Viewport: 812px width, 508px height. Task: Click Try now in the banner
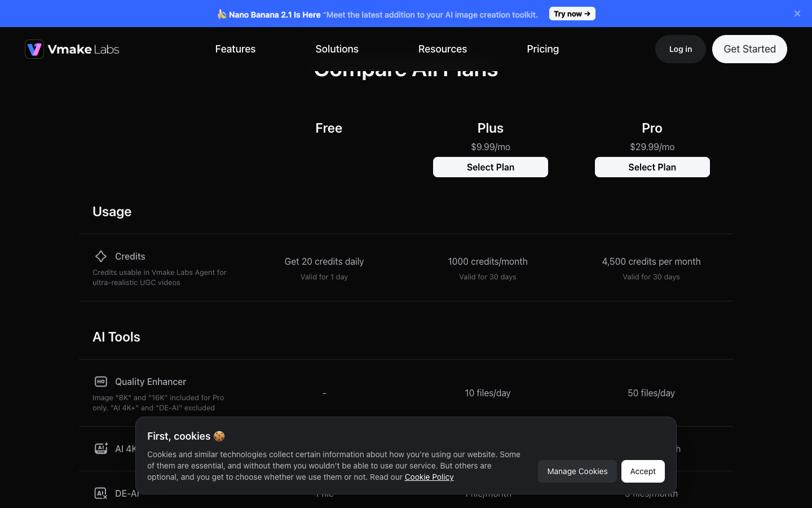(572, 14)
